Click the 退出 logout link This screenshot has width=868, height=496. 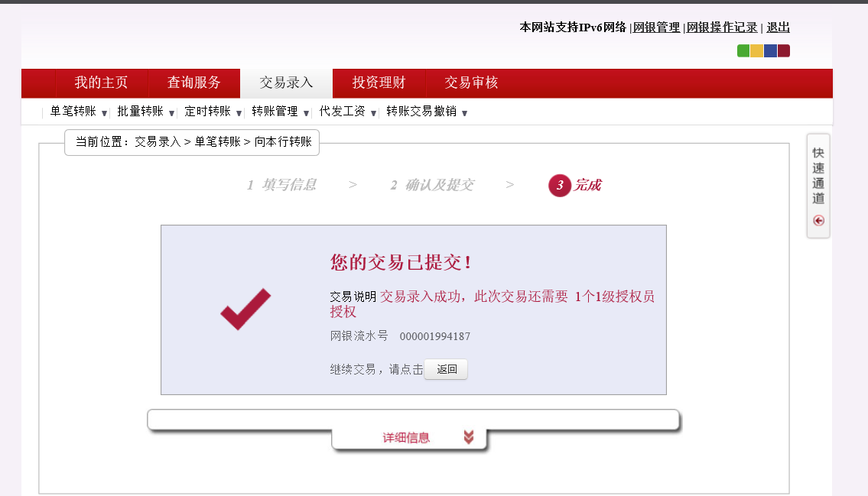pyautogui.click(x=778, y=28)
